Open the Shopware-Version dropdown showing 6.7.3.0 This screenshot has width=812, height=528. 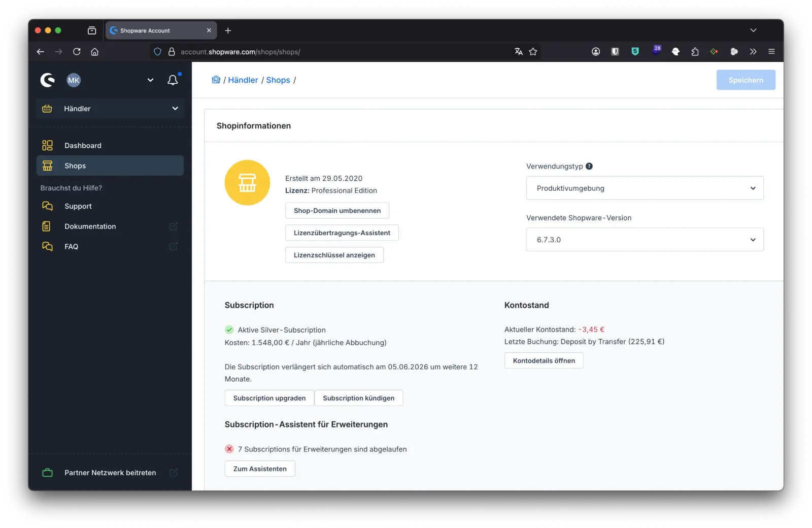(645, 239)
